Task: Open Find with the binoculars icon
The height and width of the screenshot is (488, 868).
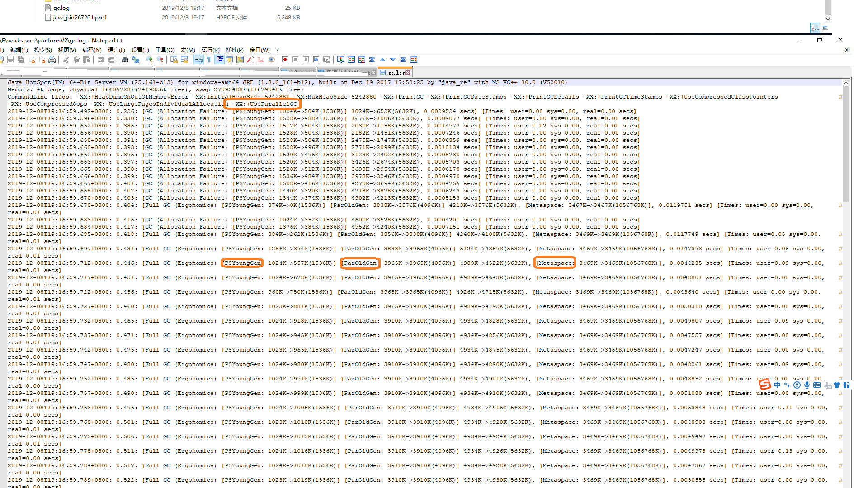Action: (x=125, y=60)
